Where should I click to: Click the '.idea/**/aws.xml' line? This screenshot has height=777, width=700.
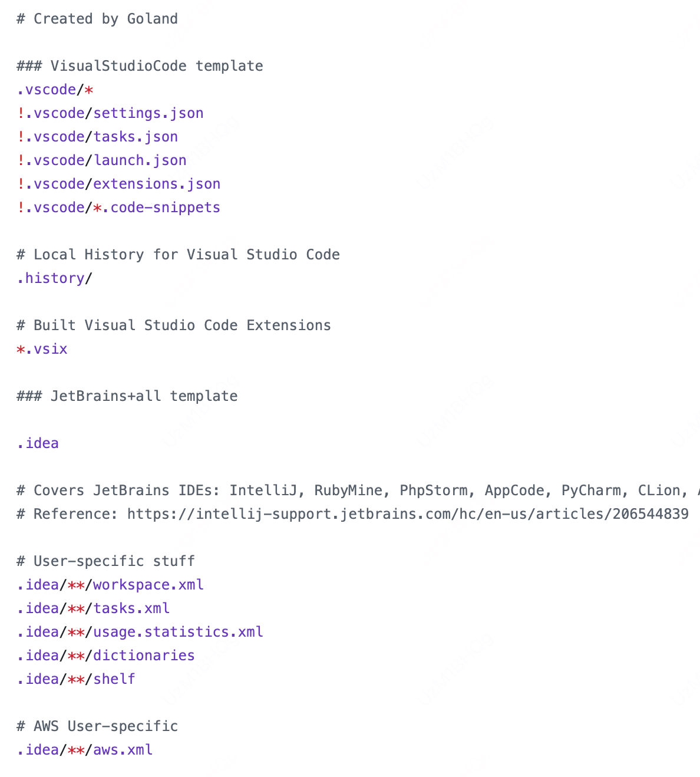(85, 750)
